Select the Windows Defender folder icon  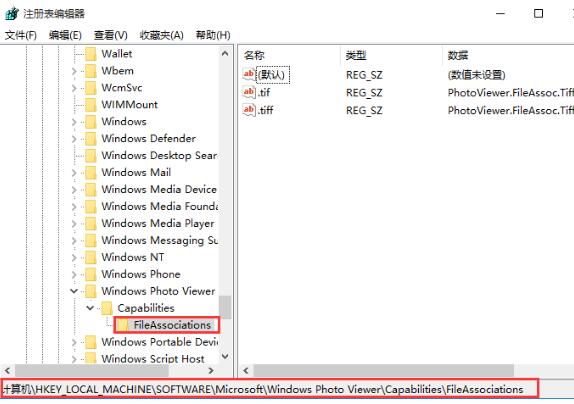pos(90,139)
